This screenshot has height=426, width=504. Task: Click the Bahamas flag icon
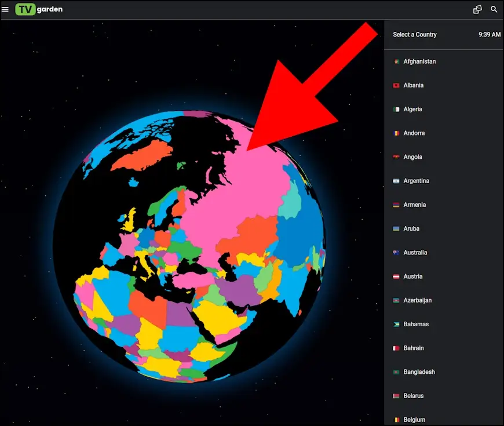(x=396, y=325)
